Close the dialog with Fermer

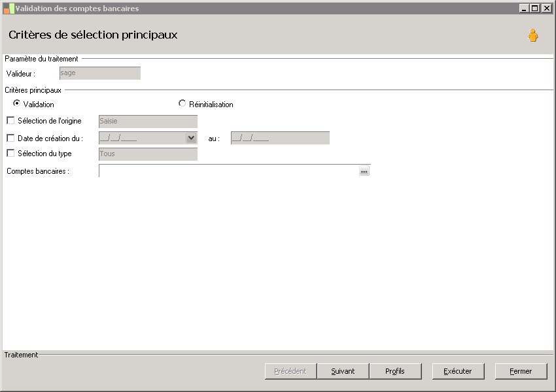point(521,371)
